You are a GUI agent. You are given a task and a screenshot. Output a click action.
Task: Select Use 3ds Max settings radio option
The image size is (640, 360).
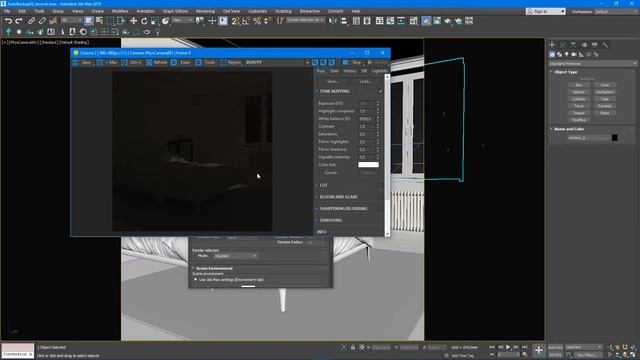[196, 280]
